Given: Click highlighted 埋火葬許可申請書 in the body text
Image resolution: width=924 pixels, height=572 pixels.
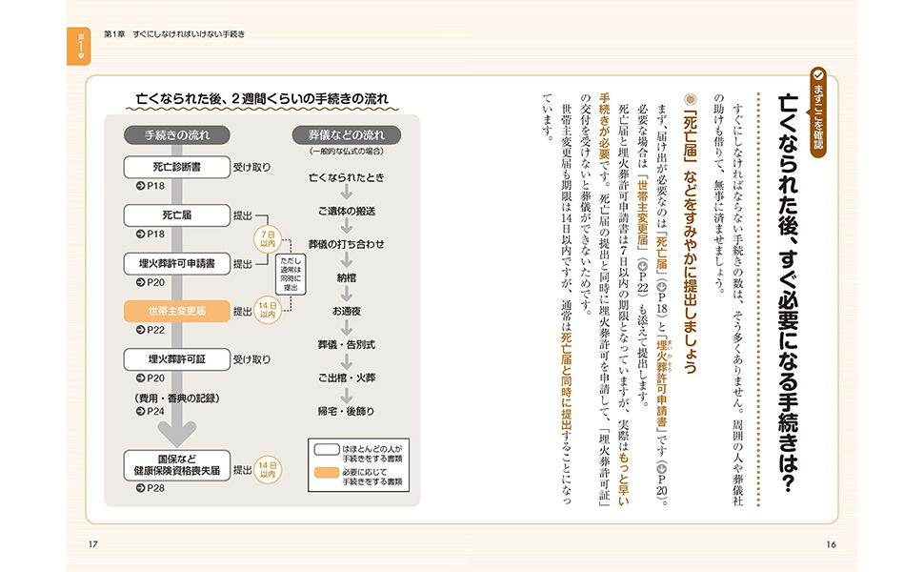Looking at the screenshot, I should click(661, 383).
